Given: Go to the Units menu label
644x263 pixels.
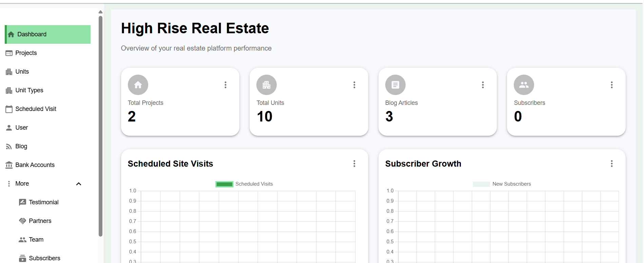Looking at the screenshot, I should 22,72.
